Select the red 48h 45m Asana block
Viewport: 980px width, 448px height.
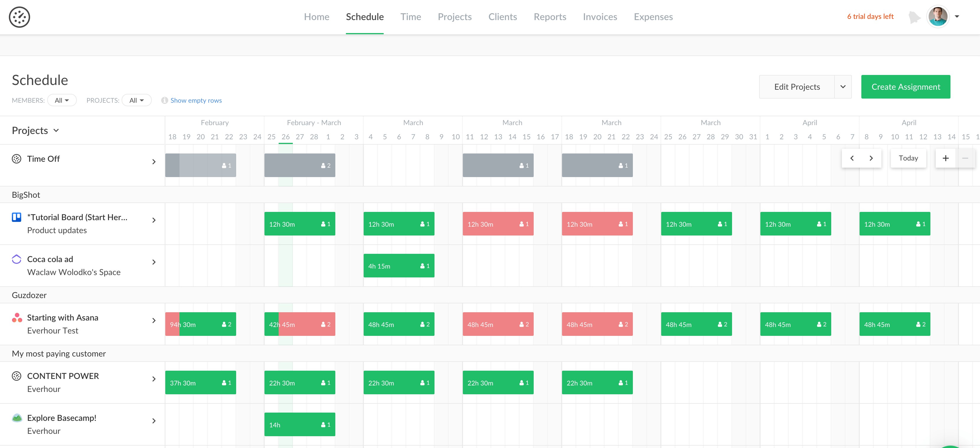tap(498, 324)
